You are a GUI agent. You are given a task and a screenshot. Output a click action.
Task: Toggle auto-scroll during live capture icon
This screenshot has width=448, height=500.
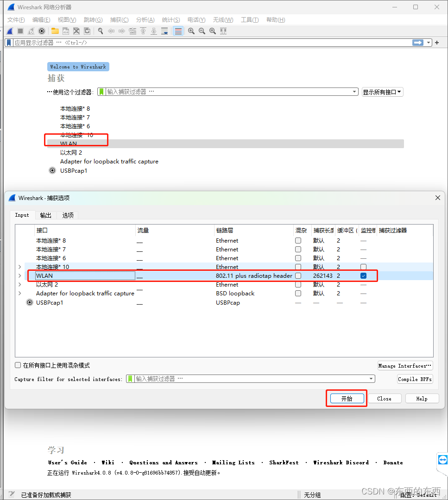(164, 31)
